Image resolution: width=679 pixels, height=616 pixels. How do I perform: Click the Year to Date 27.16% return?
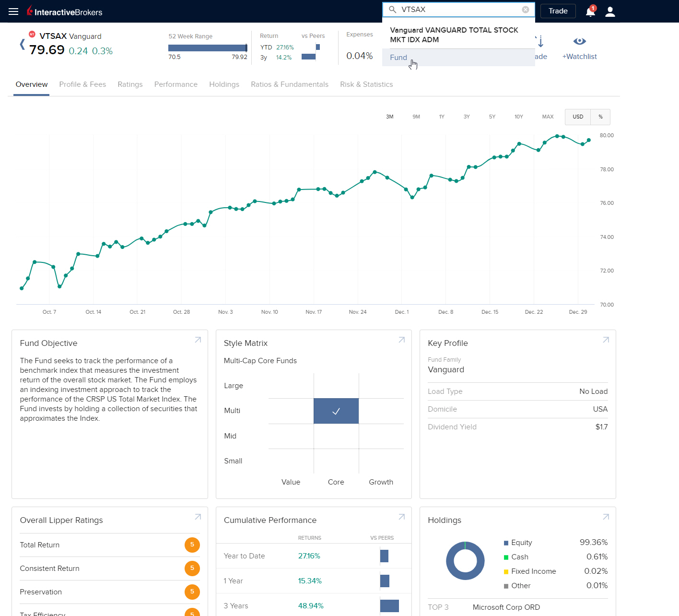click(309, 556)
